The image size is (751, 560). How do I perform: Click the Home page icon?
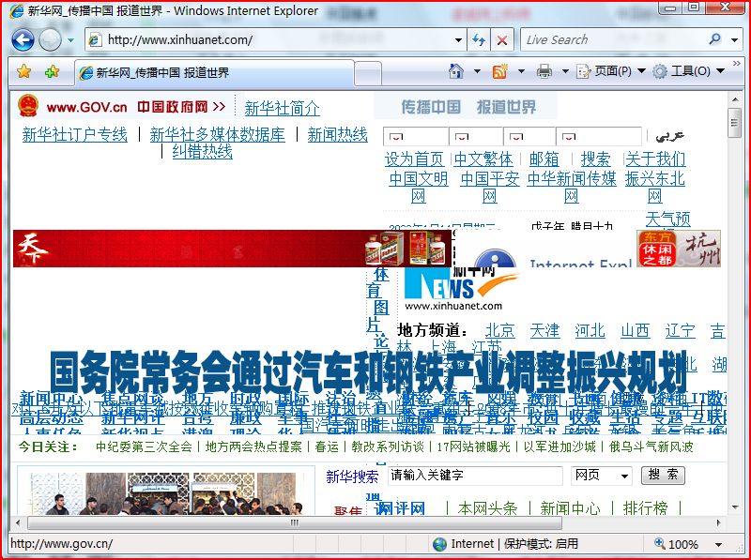coord(456,72)
